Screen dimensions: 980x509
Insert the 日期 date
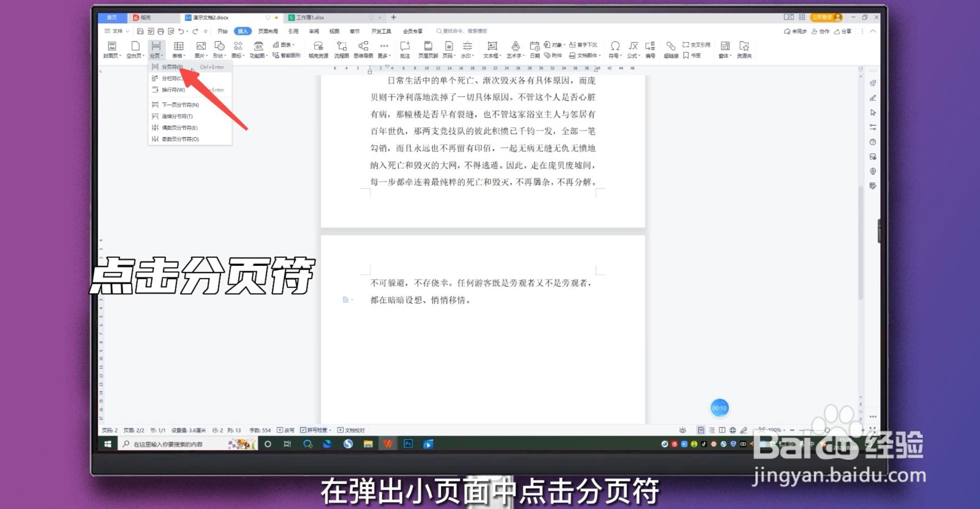[x=535, y=50]
